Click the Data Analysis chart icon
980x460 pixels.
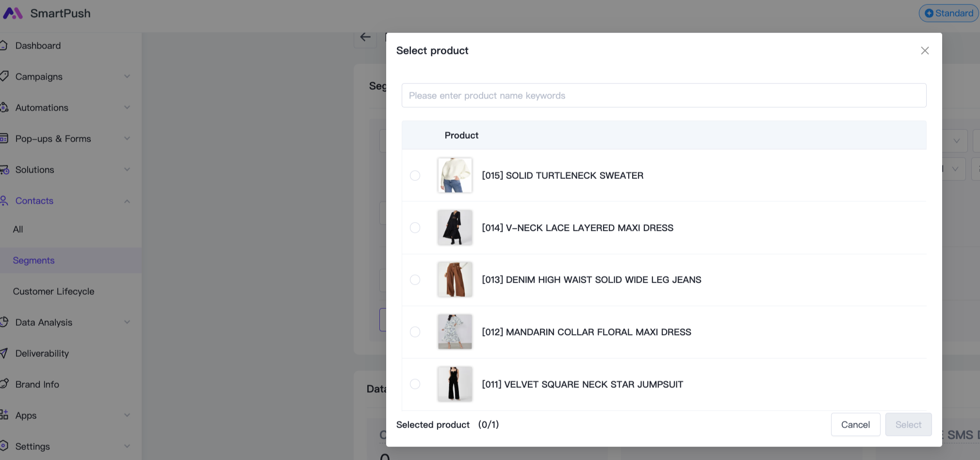[4, 322]
